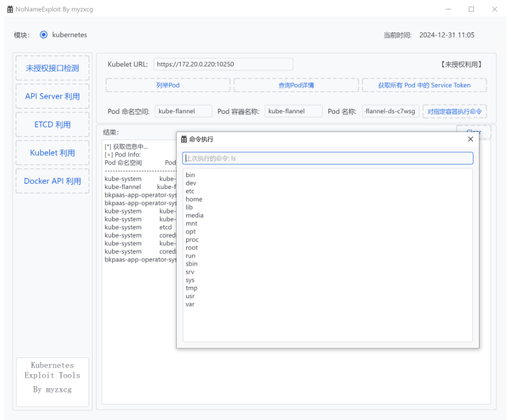Click the 'Pod 命名空间' header in results

123,162
